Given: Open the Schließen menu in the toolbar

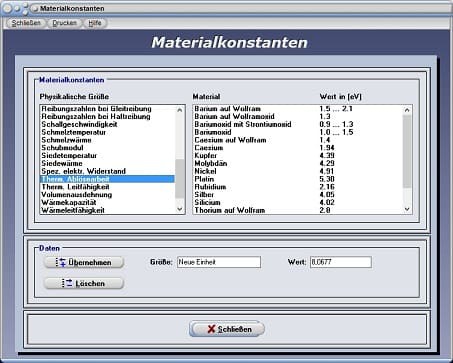Looking at the screenshot, I should point(26,23).
